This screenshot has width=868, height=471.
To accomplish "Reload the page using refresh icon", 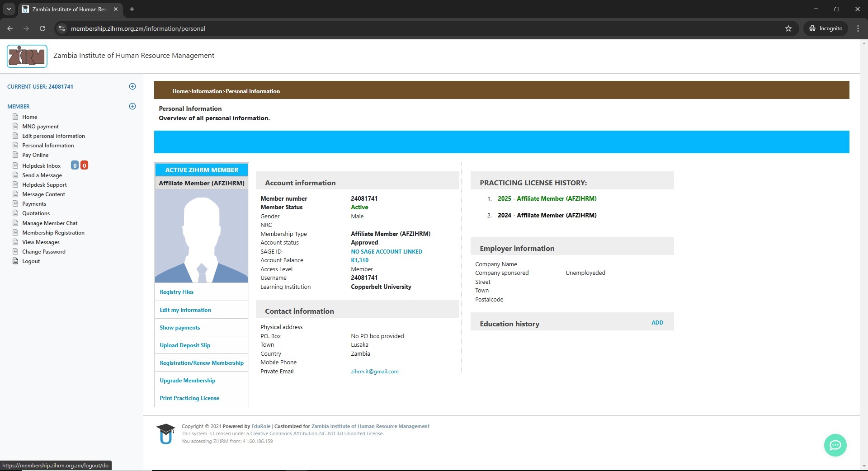I will (x=42, y=28).
